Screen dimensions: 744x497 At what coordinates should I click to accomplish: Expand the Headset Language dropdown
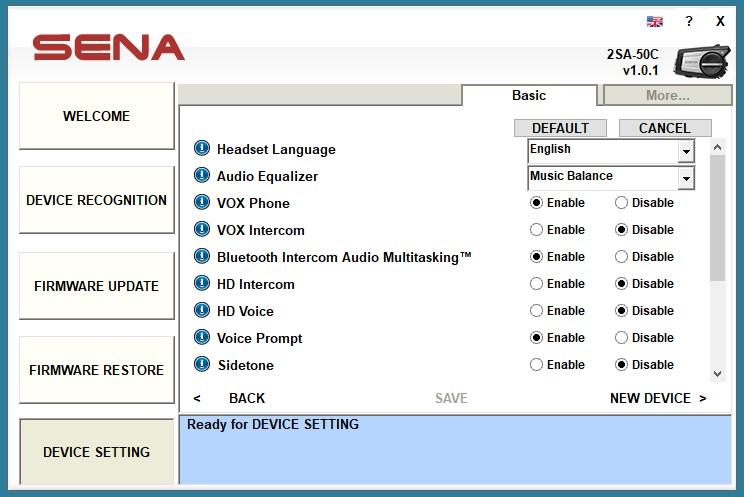coord(685,151)
